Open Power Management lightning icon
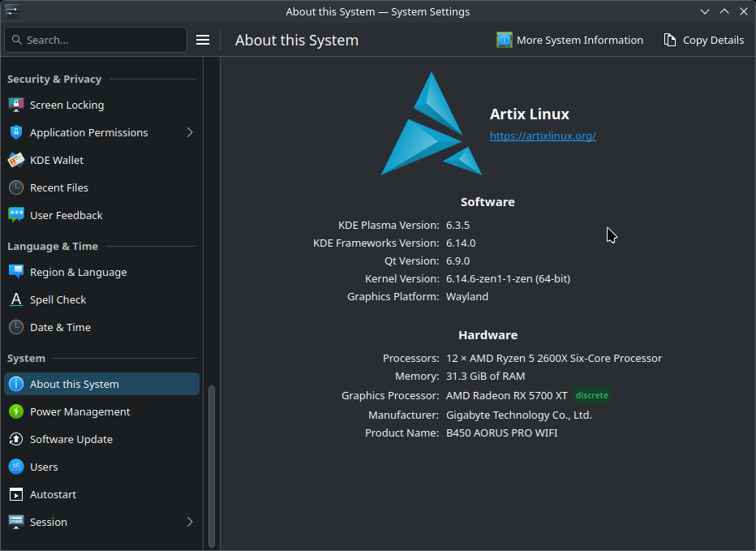 [x=16, y=411]
